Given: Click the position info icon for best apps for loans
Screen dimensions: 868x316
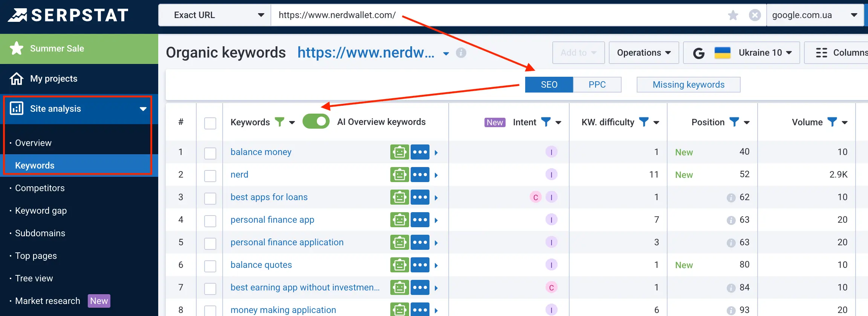Looking at the screenshot, I should click(x=731, y=197).
